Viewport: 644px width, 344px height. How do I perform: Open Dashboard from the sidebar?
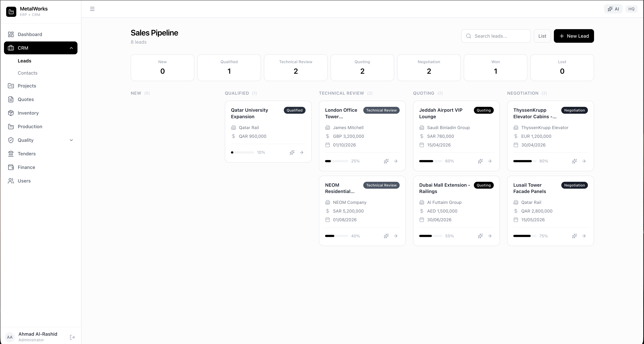(41, 34)
